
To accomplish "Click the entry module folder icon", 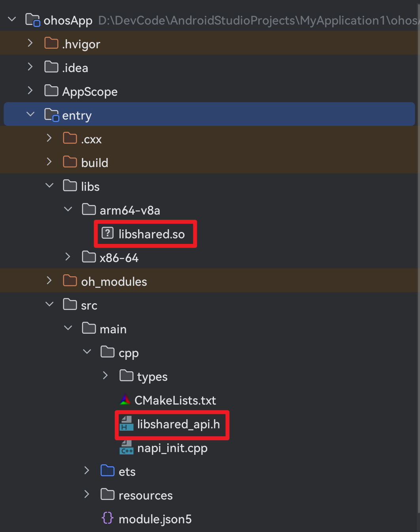I will (x=51, y=114).
